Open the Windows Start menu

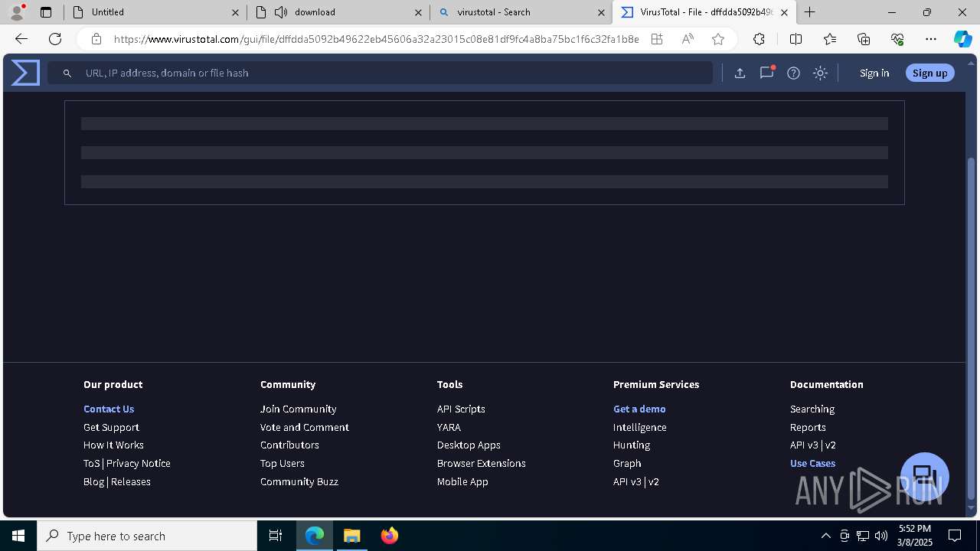point(18,536)
